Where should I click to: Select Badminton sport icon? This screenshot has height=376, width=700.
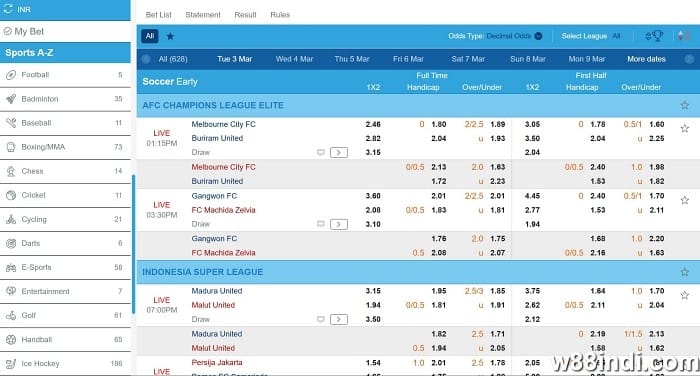tap(11, 99)
